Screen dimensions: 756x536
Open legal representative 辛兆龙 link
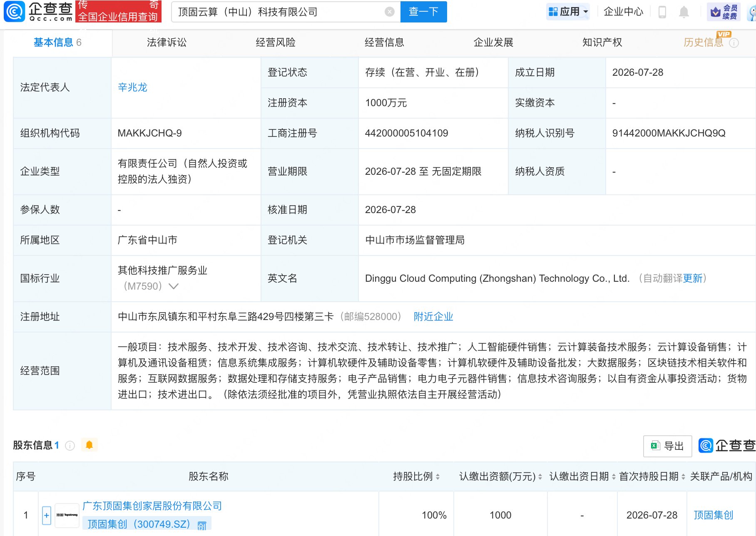133,87
